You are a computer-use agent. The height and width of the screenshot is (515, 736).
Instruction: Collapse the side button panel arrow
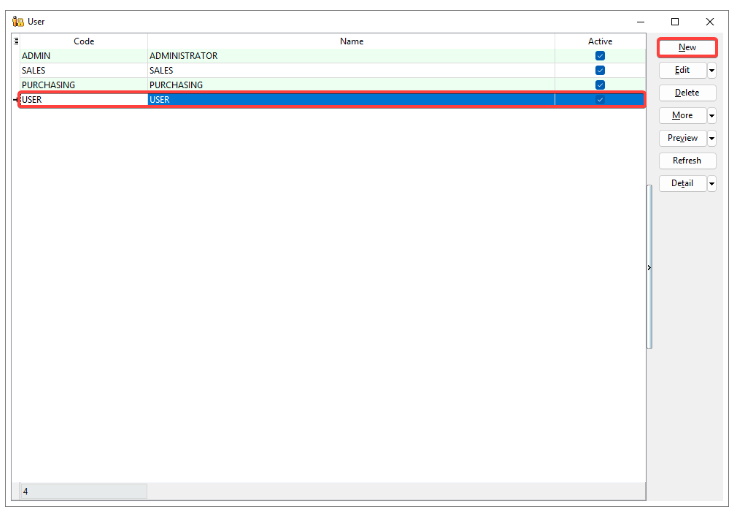click(x=648, y=268)
